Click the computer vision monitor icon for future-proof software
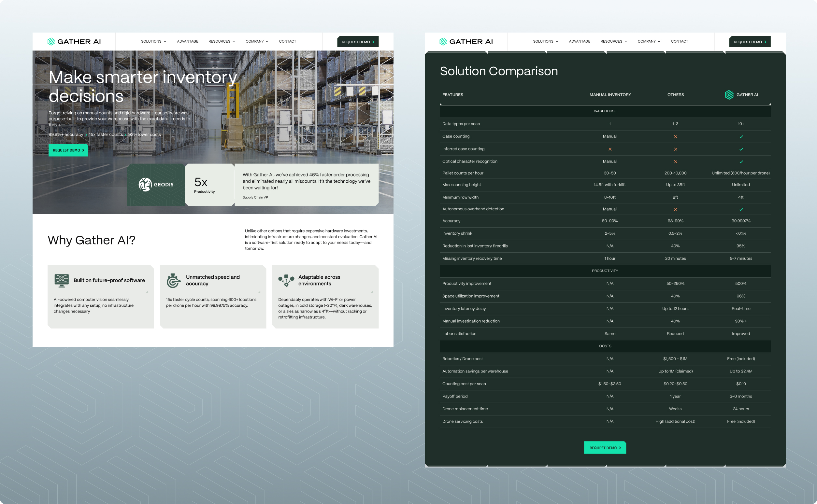The height and width of the screenshot is (504, 817). [61, 280]
